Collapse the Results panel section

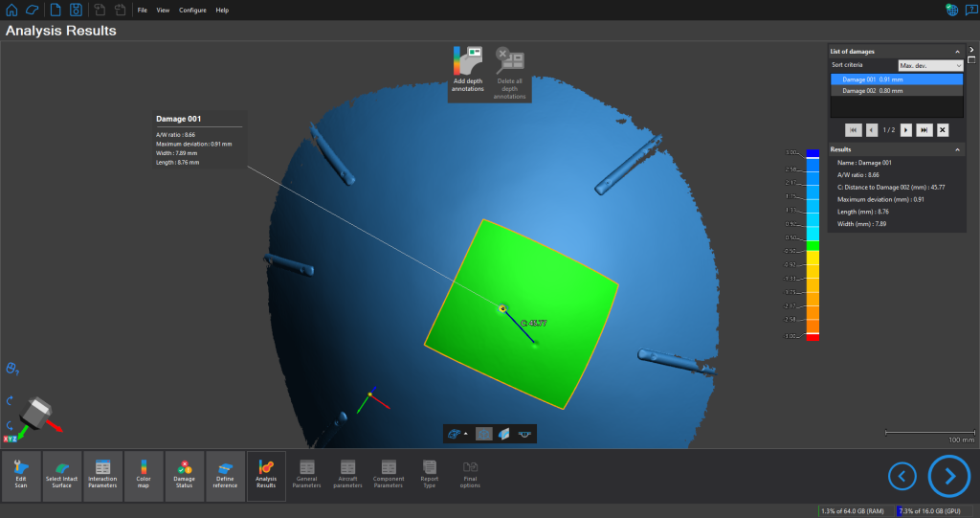957,149
